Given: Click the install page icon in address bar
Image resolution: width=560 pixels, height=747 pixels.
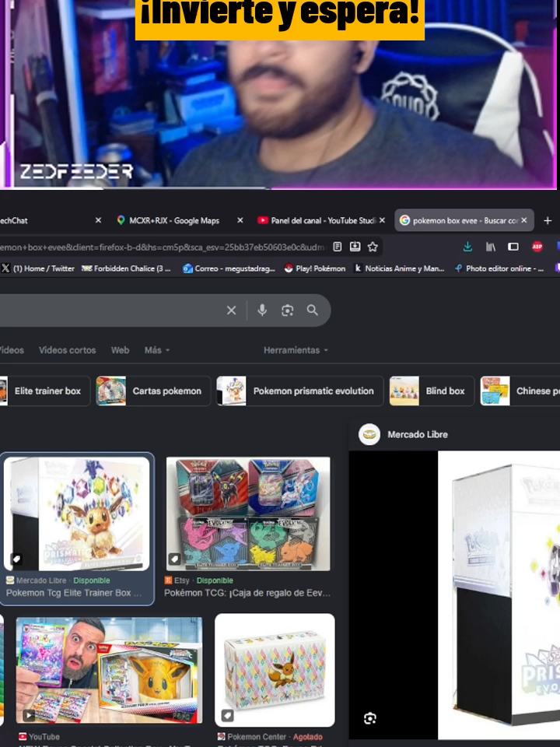Looking at the screenshot, I should pos(355,247).
